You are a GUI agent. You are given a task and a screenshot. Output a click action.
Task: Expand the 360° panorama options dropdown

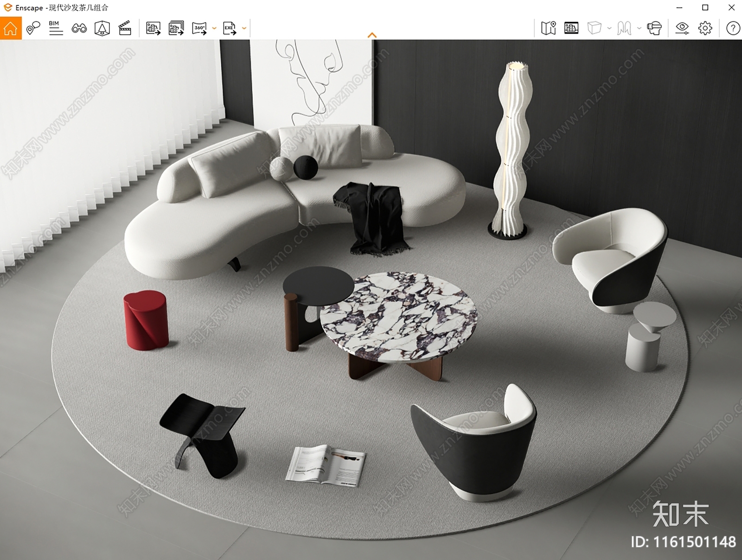[x=214, y=28]
